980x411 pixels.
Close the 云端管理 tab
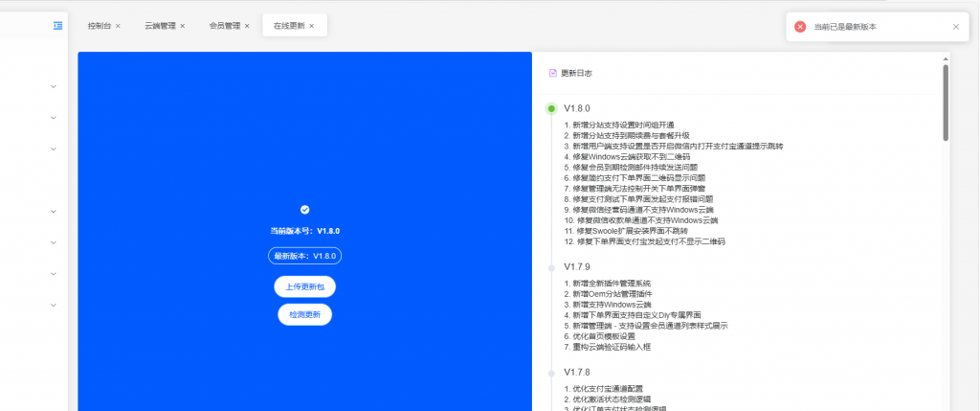(x=182, y=26)
